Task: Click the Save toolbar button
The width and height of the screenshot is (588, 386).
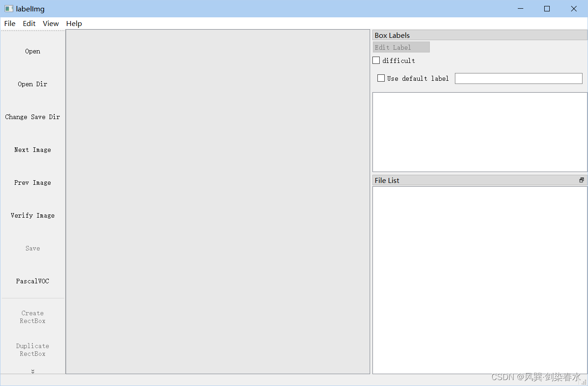Action: (x=33, y=249)
